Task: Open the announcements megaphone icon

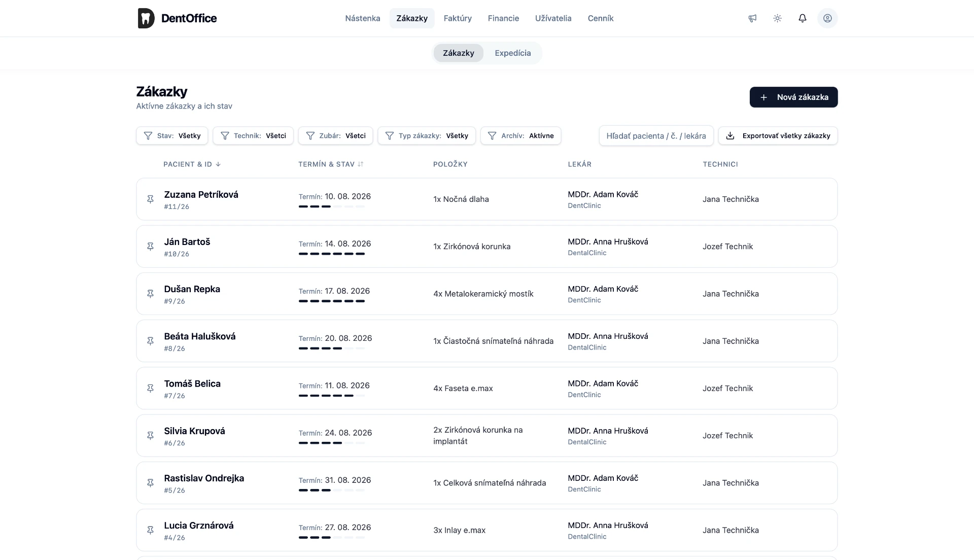Action: click(x=752, y=18)
